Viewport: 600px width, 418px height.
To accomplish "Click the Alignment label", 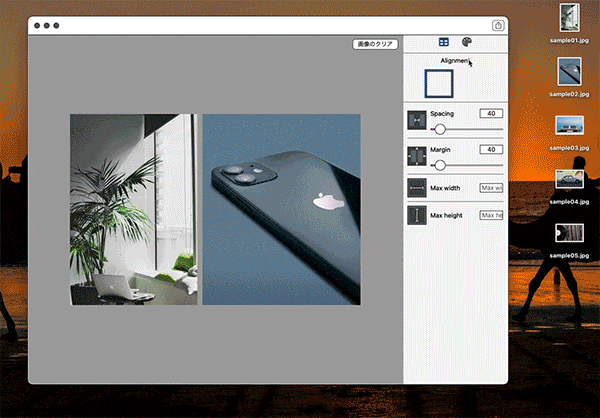I will point(455,61).
